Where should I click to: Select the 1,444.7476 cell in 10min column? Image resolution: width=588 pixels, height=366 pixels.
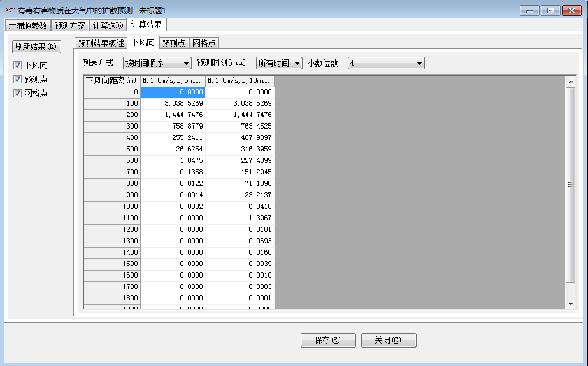click(240, 115)
